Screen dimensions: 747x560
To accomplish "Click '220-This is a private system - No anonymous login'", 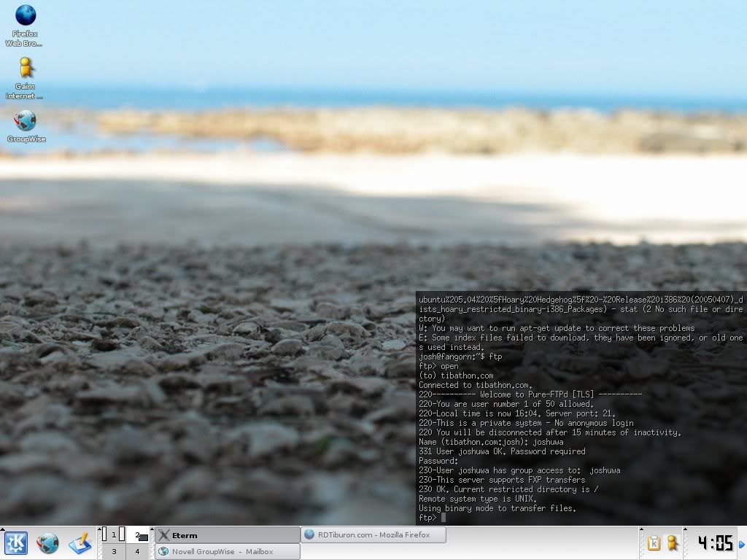I will (x=526, y=423).
